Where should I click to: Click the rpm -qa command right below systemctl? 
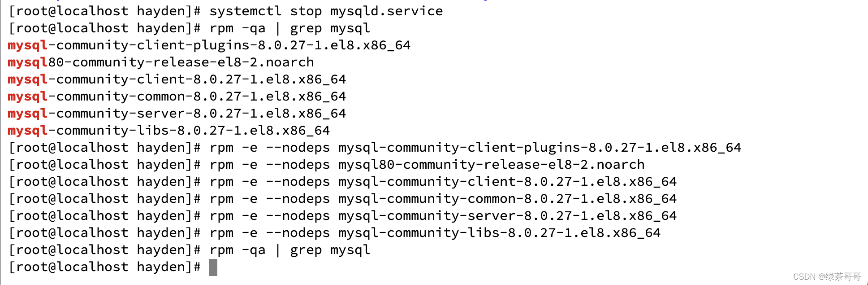click(289, 28)
